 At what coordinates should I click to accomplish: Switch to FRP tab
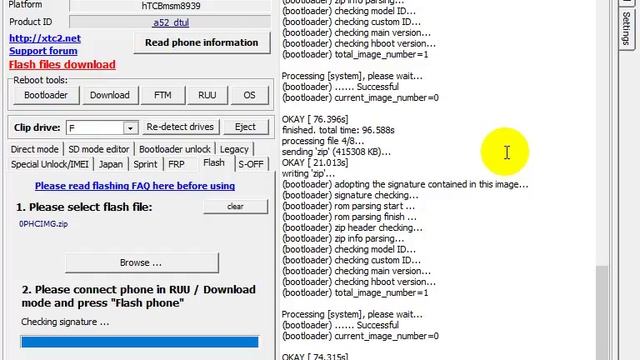point(176,164)
